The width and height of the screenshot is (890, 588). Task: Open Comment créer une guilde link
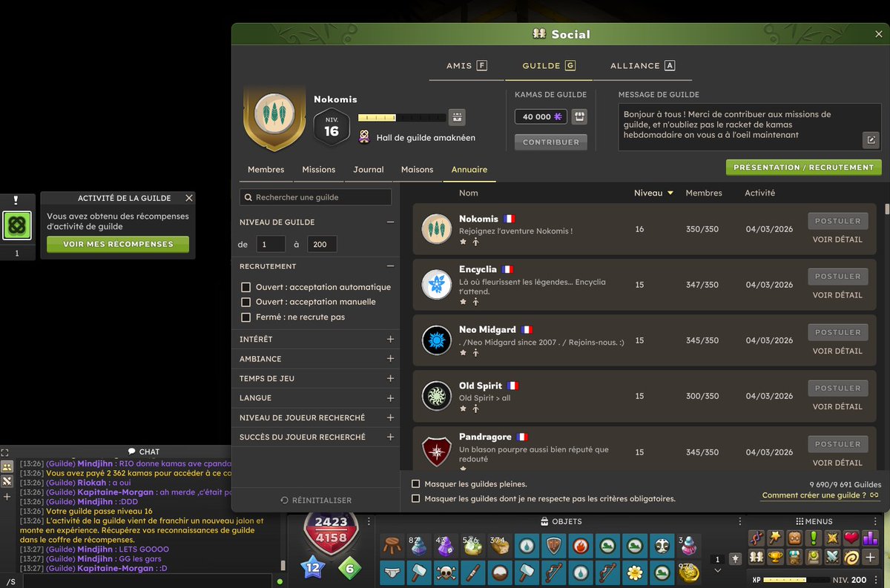[820, 495]
